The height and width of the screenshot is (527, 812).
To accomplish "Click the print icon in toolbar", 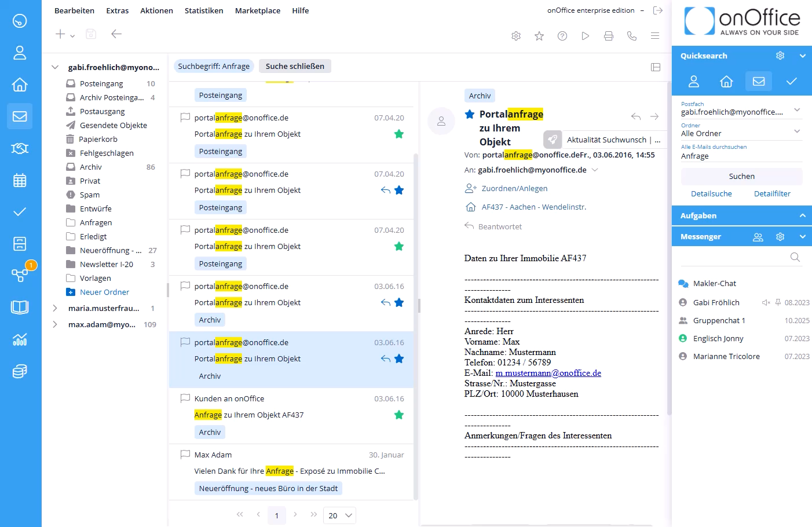I will (x=609, y=36).
